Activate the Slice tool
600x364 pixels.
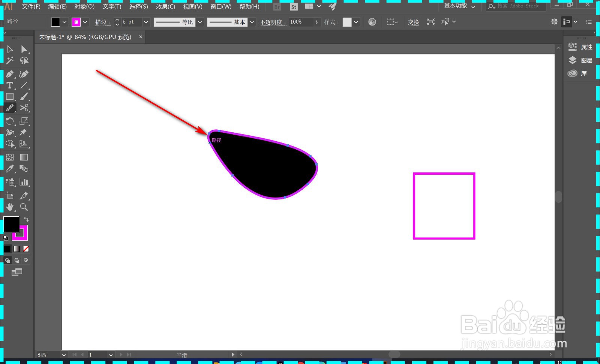[x=24, y=196]
